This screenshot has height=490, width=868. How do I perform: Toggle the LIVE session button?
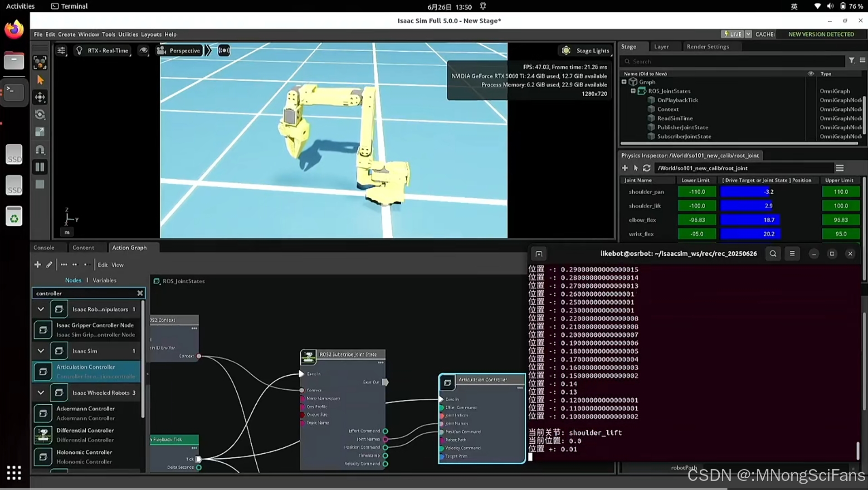(x=733, y=34)
